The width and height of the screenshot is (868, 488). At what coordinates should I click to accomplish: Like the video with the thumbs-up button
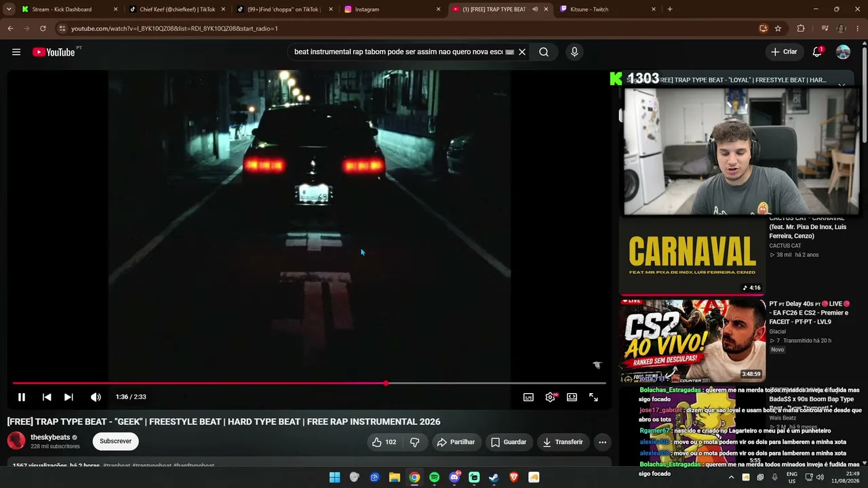[384, 442]
